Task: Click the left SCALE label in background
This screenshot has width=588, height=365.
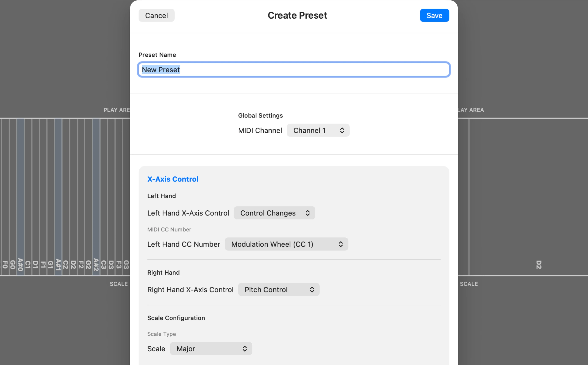Action: coord(119,284)
